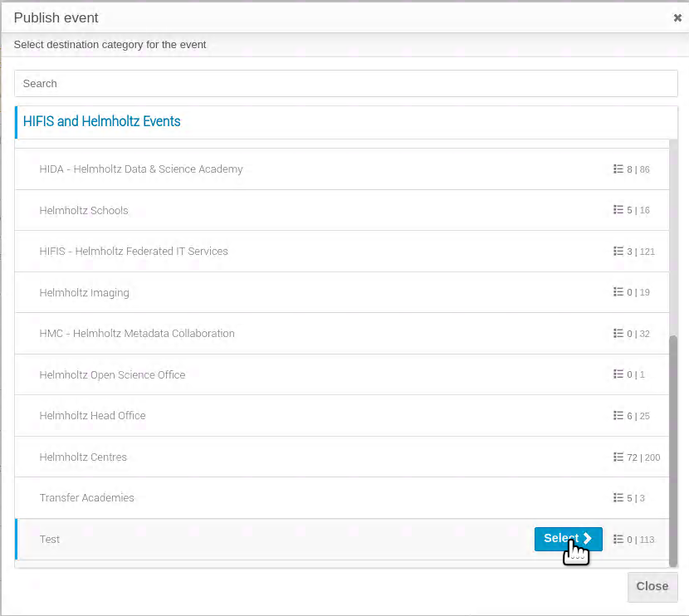Select HIDA - Helmholtz Data & Science Academy

(x=342, y=169)
